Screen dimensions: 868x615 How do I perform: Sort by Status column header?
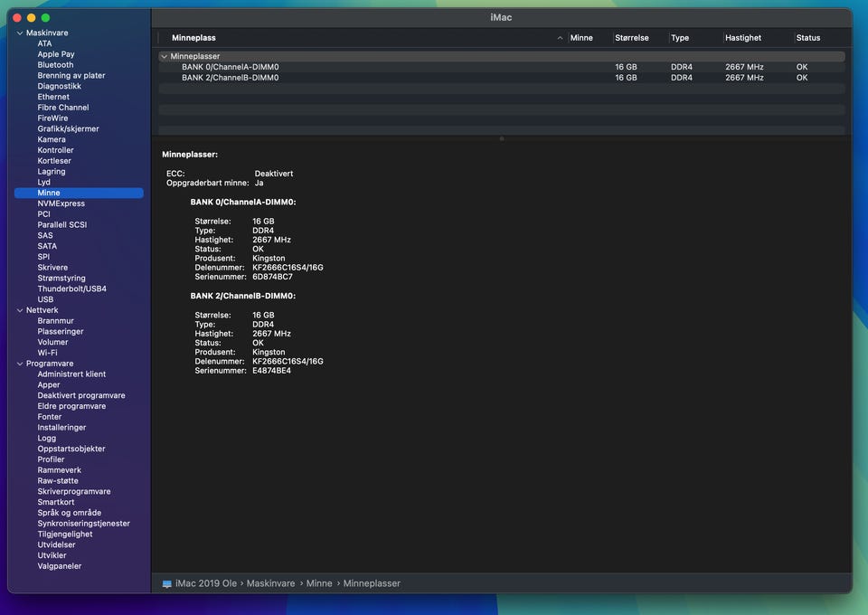coord(808,38)
